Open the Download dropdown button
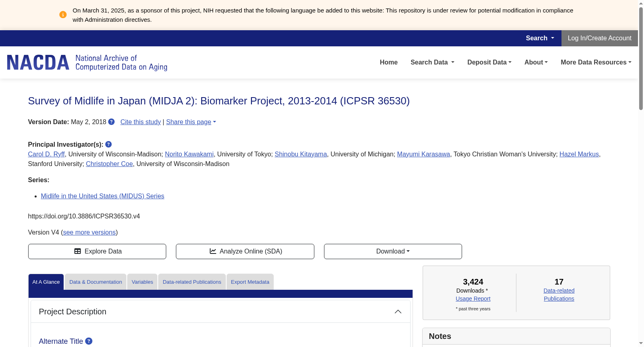Viewport: 644px width, 347px height. click(x=393, y=251)
